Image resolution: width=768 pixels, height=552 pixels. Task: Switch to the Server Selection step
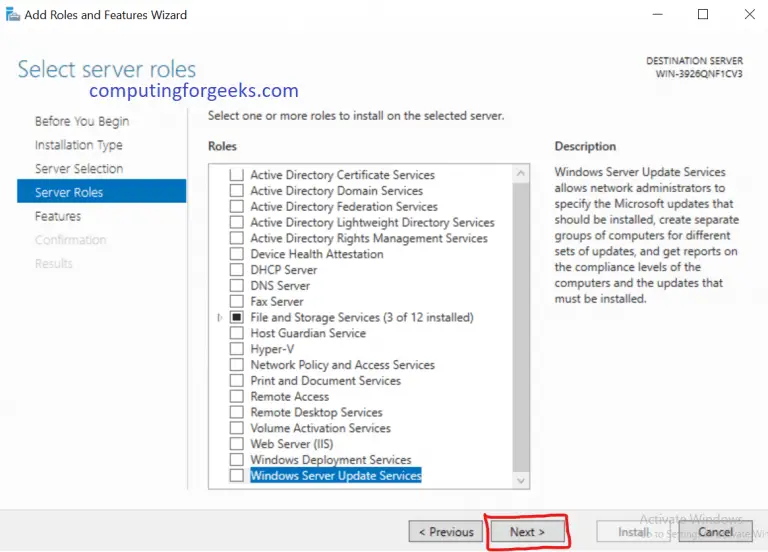79,169
